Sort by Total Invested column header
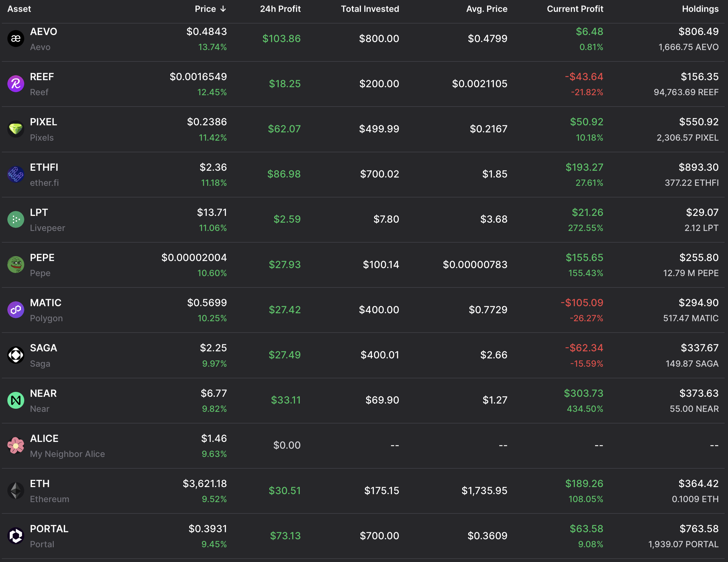728x562 pixels. pyautogui.click(x=370, y=9)
